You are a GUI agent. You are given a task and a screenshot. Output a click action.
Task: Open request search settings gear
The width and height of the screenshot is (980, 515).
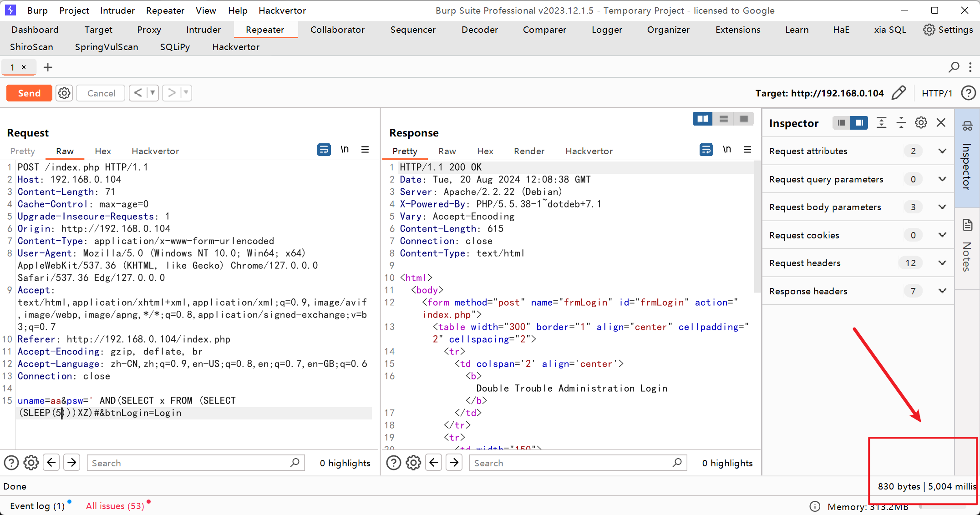[31, 463]
